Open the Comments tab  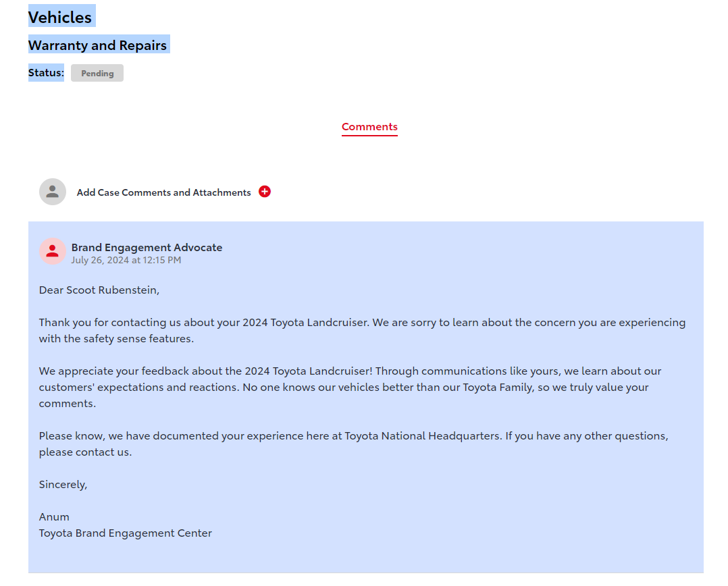(x=369, y=127)
